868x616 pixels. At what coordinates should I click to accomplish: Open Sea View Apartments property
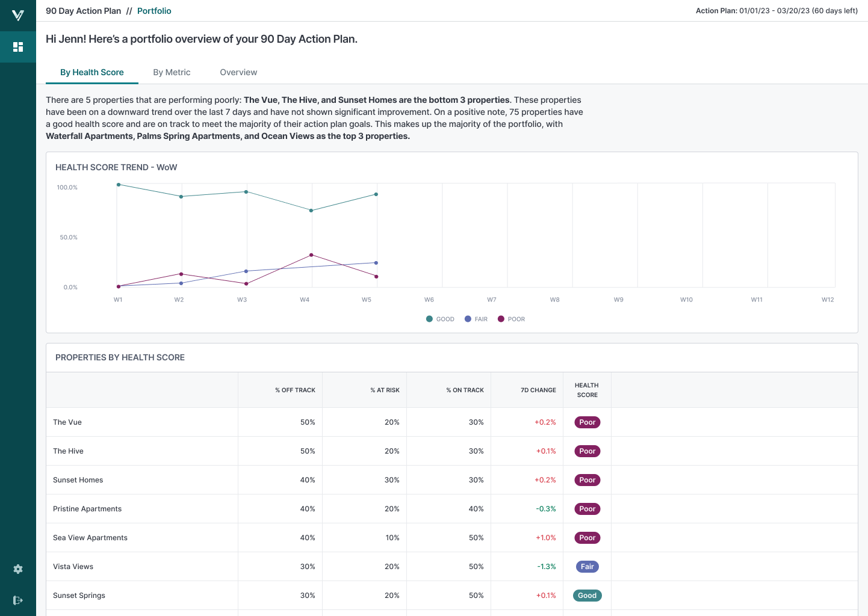90,538
